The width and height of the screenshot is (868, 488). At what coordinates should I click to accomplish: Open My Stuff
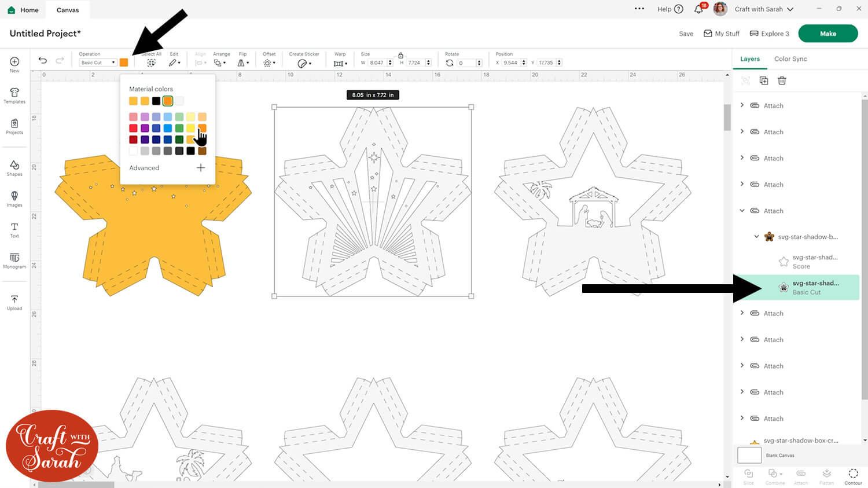pos(722,34)
